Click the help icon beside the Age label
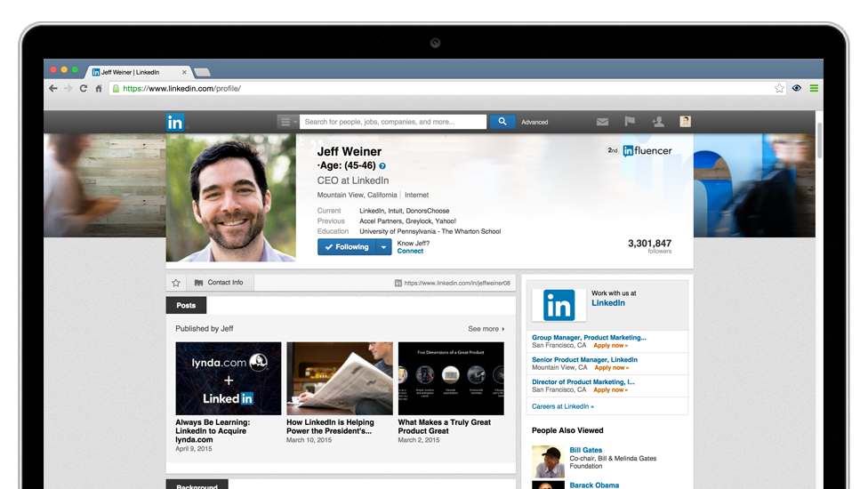 (x=382, y=165)
